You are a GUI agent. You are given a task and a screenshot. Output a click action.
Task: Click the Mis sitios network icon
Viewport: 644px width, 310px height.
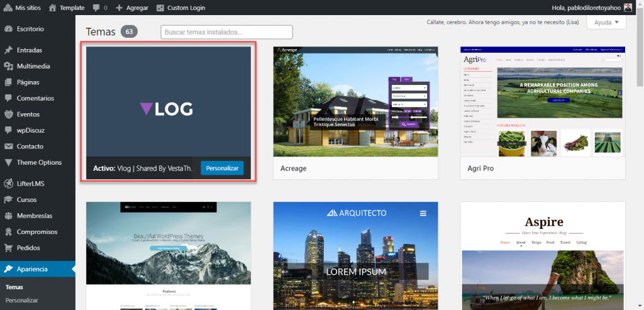(x=8, y=8)
